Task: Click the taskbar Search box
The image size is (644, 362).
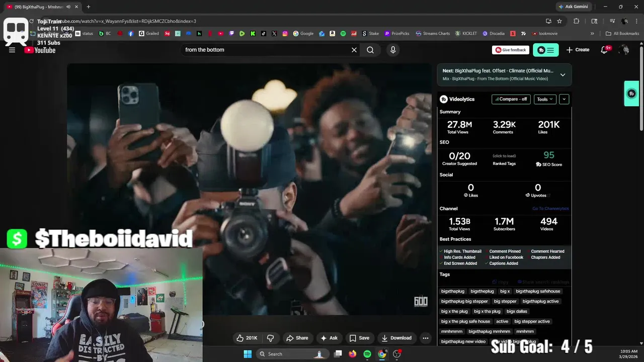Action: point(292,354)
